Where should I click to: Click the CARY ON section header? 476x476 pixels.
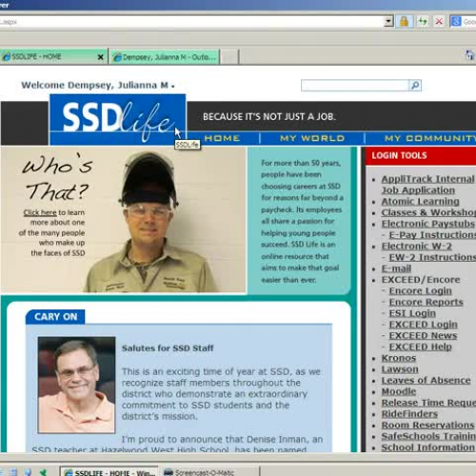[55, 317]
